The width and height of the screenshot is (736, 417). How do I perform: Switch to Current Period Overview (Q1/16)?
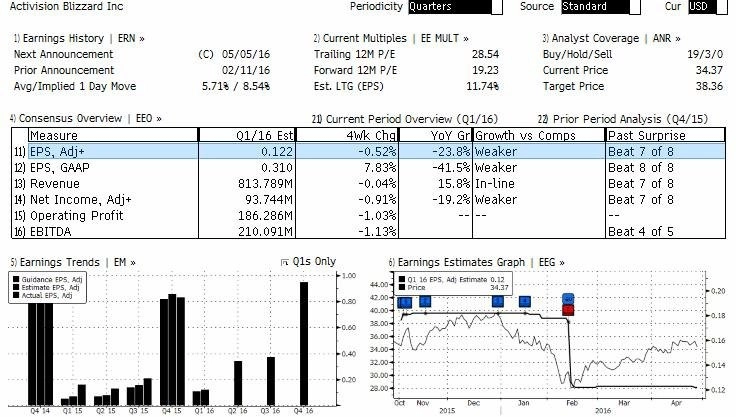405,119
